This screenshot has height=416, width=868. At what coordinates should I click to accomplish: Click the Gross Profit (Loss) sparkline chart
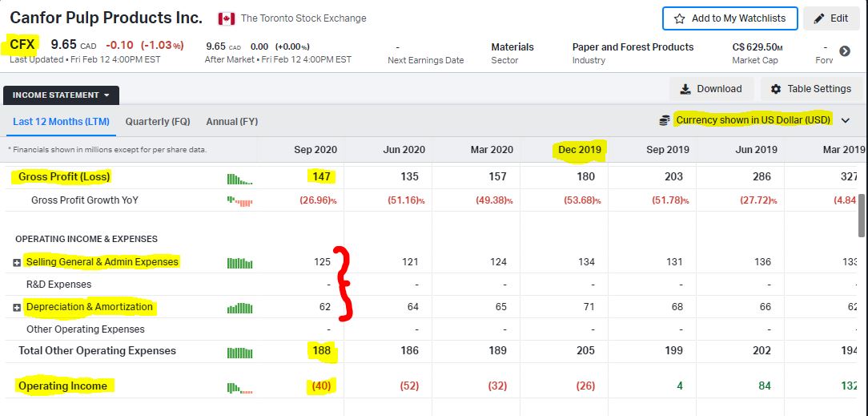click(239, 177)
